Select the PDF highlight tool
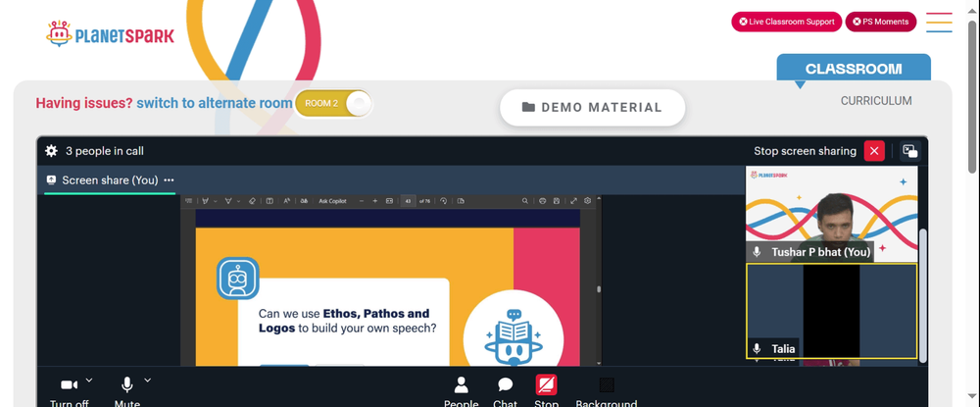Image resolution: width=980 pixels, height=407 pixels. (x=206, y=201)
